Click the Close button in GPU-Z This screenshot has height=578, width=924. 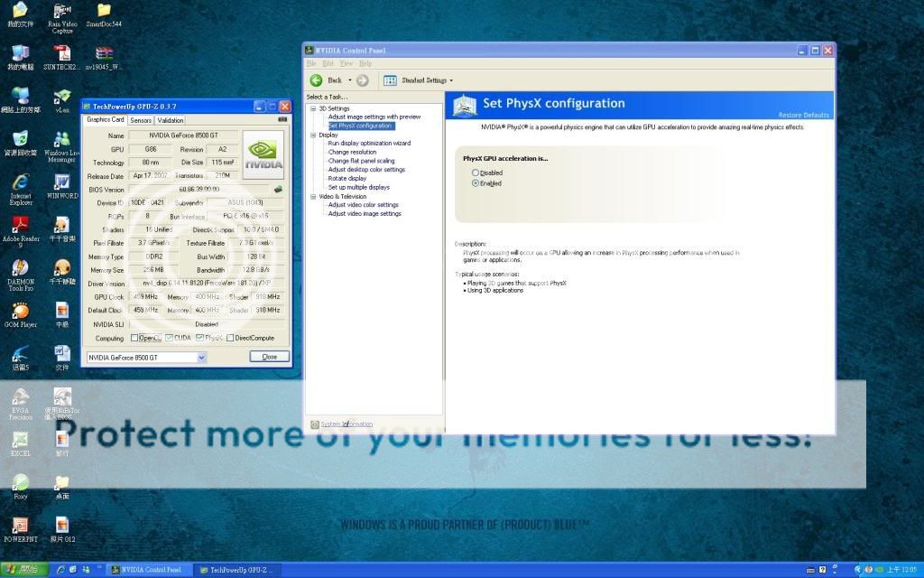coord(269,357)
